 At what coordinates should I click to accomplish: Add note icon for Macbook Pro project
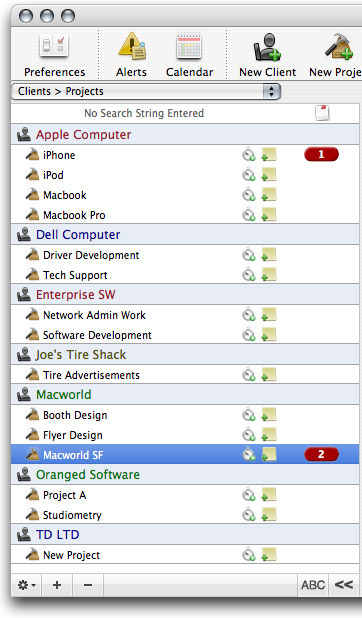[x=269, y=215]
